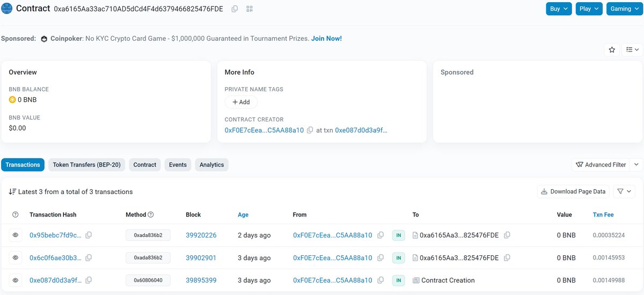Toggle Txn Fee column display

click(x=603, y=214)
